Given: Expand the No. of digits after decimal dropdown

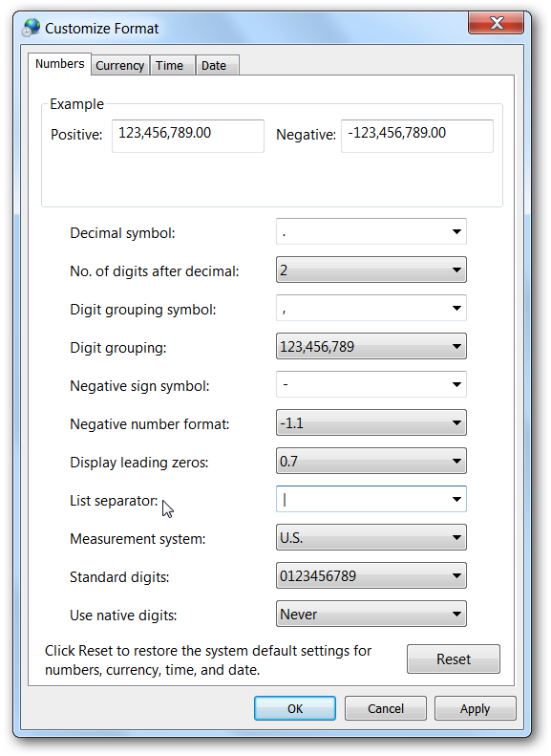Looking at the screenshot, I should tap(371, 270).
